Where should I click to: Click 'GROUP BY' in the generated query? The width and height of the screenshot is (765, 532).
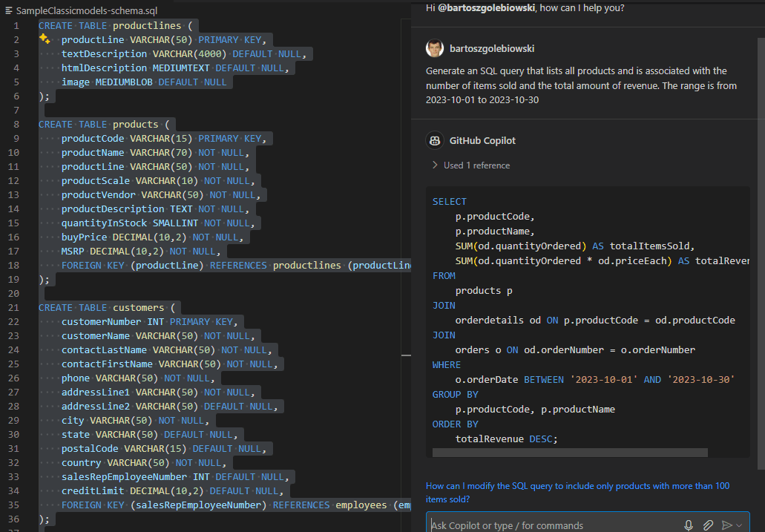[455, 394]
